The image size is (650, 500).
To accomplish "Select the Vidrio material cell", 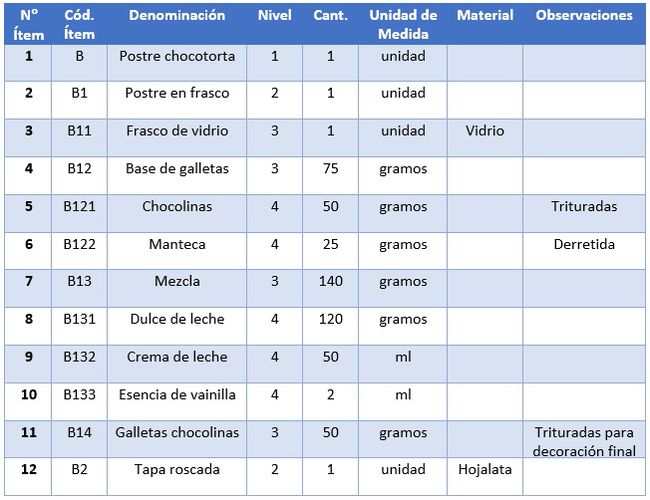I will (485, 138).
